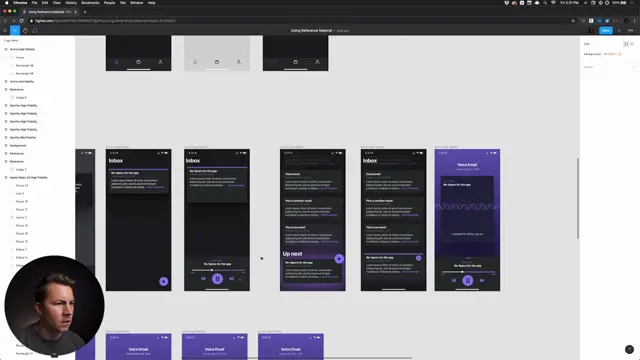
Task: Click the Wi-Fi status icon
Action: tap(553, 3)
